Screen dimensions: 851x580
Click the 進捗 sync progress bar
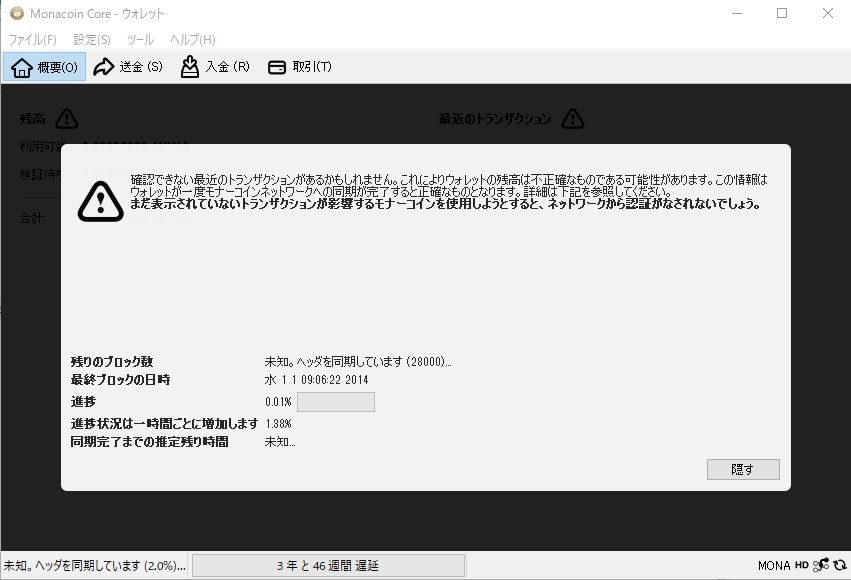(x=336, y=402)
